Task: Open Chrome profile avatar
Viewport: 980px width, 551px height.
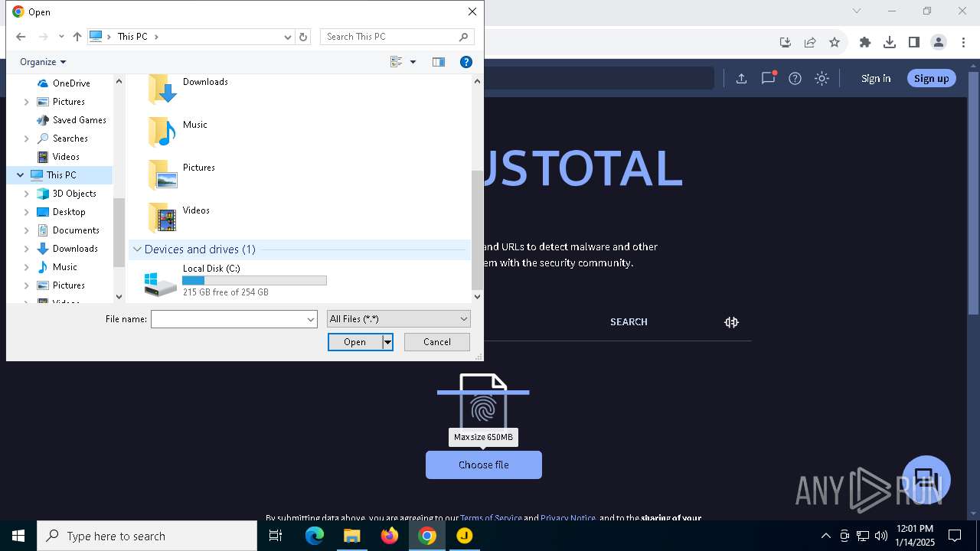Action: 939,42
